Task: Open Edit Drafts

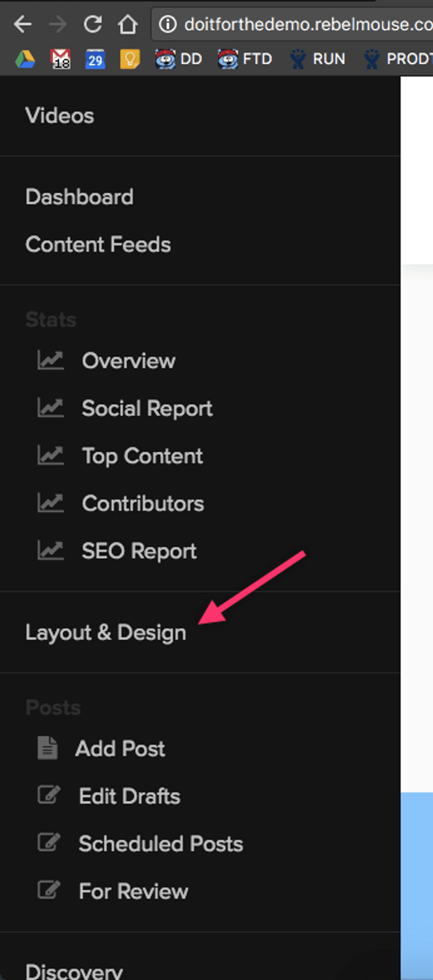Action: pyautogui.click(x=129, y=796)
